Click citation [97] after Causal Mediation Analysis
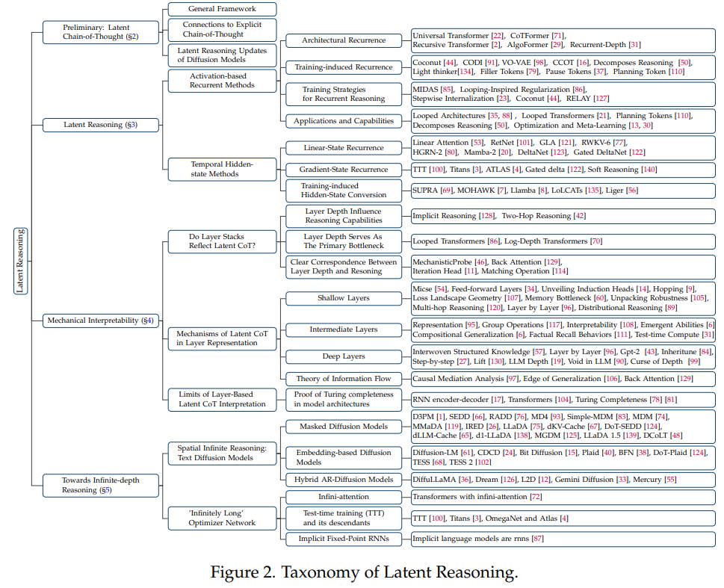Image resolution: width=724 pixels, height=588 pixels. (x=513, y=379)
